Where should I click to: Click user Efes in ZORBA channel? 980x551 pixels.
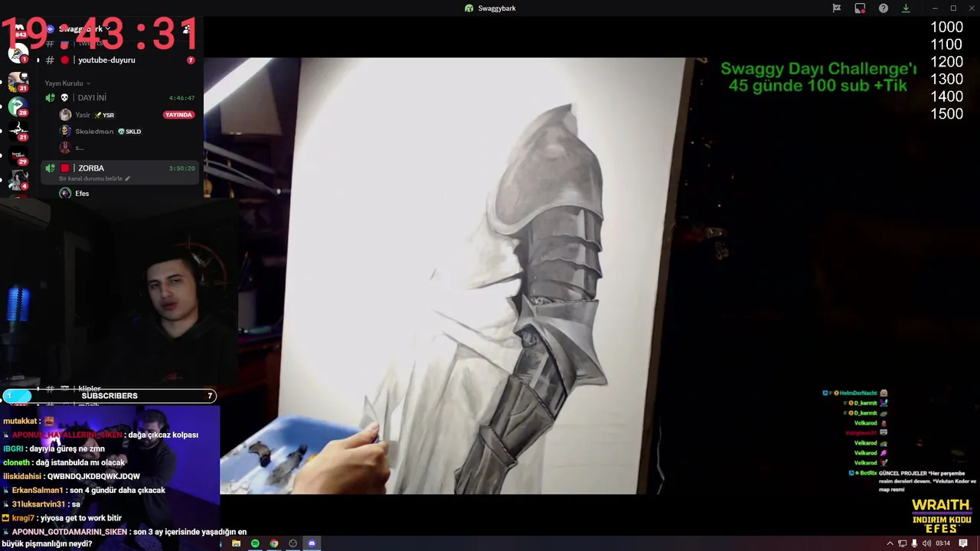click(82, 194)
